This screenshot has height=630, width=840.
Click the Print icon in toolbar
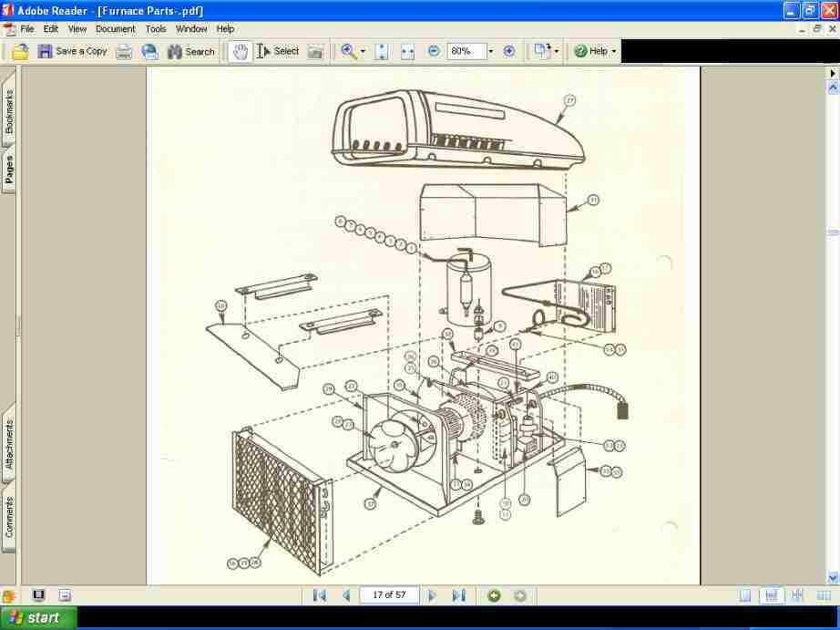tap(124, 52)
